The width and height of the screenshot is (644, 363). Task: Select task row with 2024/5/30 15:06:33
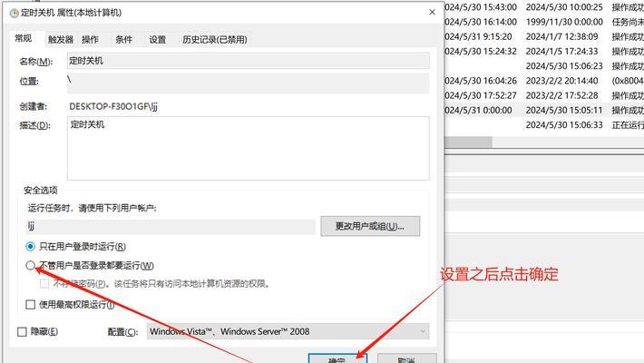click(x=544, y=125)
